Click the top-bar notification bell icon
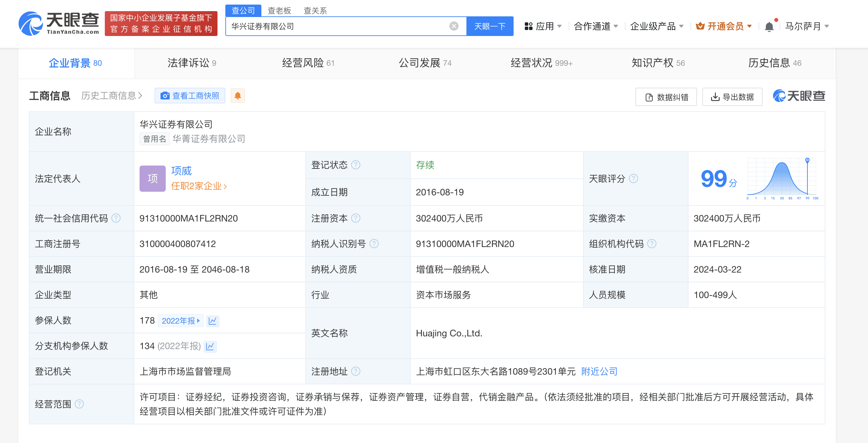868x443 pixels. coord(769,26)
